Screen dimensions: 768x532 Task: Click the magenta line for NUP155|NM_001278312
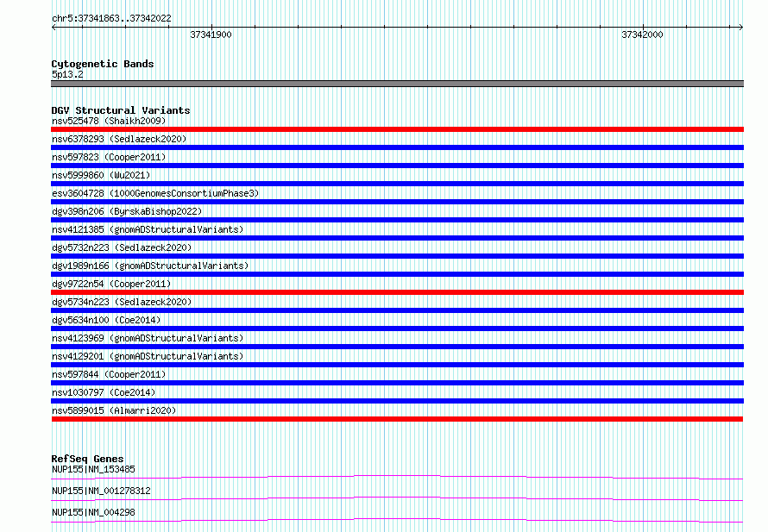coord(397,498)
